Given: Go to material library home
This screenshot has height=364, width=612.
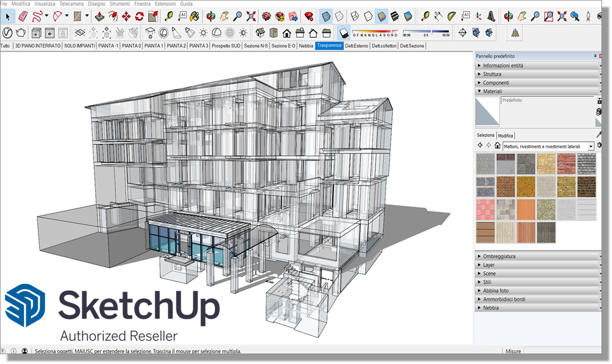Looking at the screenshot, I should 498,146.
